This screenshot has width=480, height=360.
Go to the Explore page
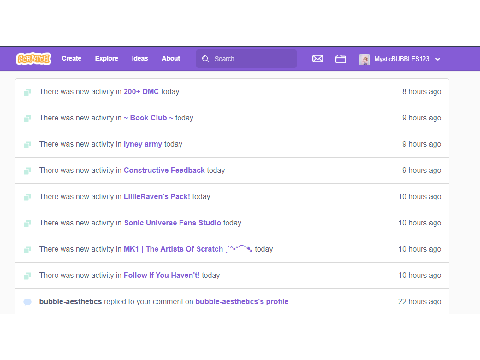(x=106, y=59)
